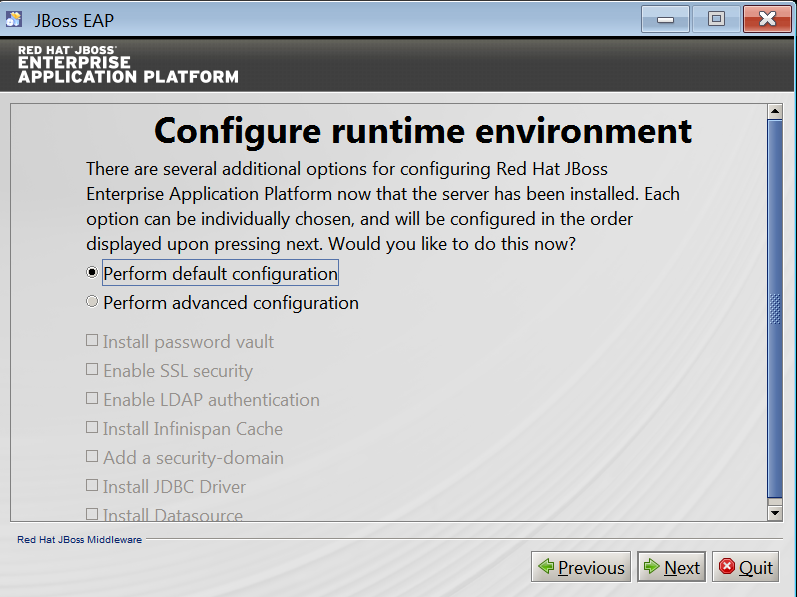The width and height of the screenshot is (797, 597).
Task: Toggle Enable LDAP authentication checkbox
Action: 92,399
